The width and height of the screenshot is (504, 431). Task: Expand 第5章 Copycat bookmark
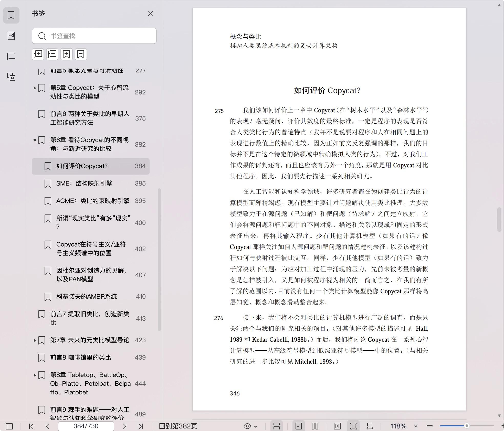[x=35, y=88]
